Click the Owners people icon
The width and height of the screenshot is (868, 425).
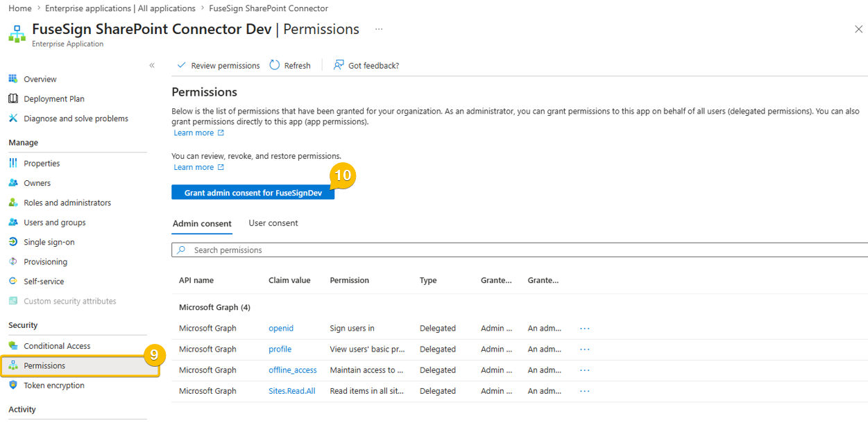12,183
